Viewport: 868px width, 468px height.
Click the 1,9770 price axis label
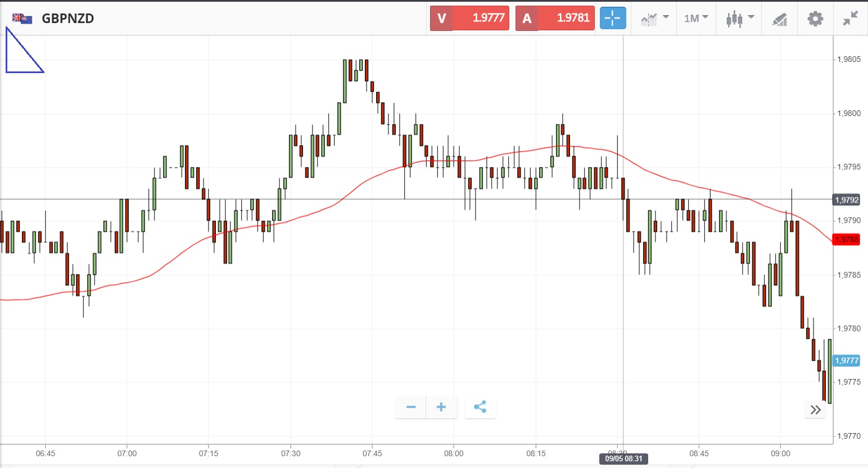(x=849, y=436)
